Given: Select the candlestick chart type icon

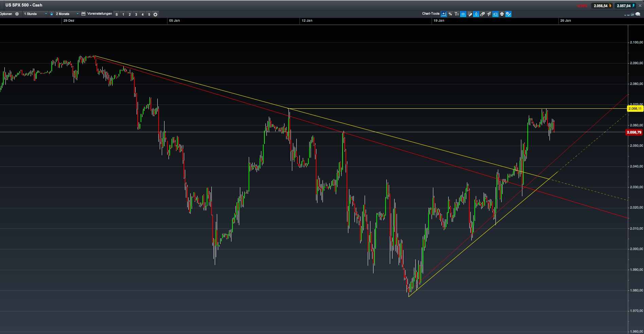Looking at the screenshot, I should tap(476, 14).
